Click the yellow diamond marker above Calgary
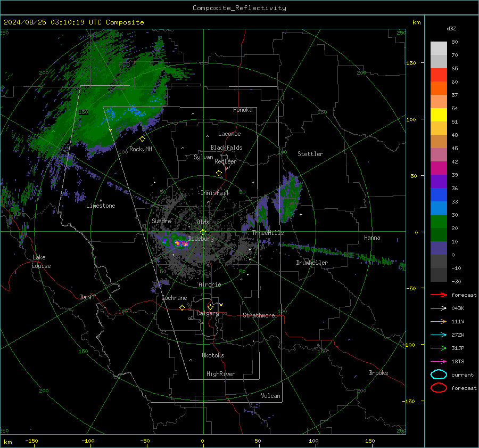Viewport: 479px width, 448px height. [x=210, y=307]
